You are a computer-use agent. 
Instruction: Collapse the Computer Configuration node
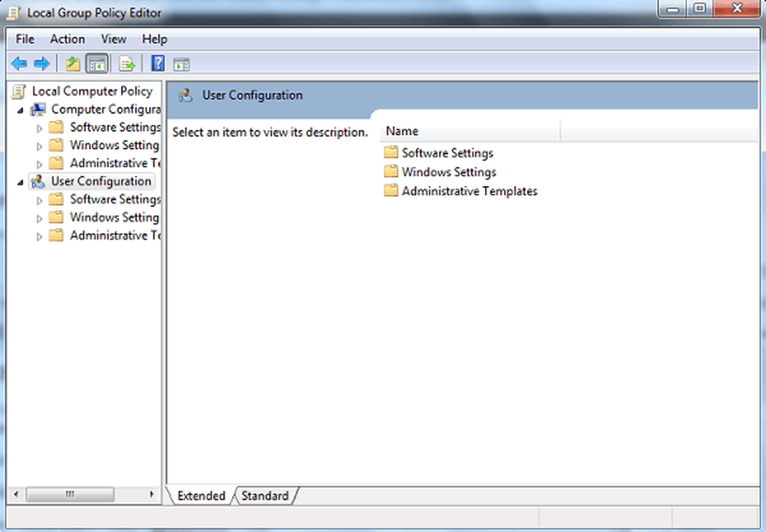tap(21, 109)
